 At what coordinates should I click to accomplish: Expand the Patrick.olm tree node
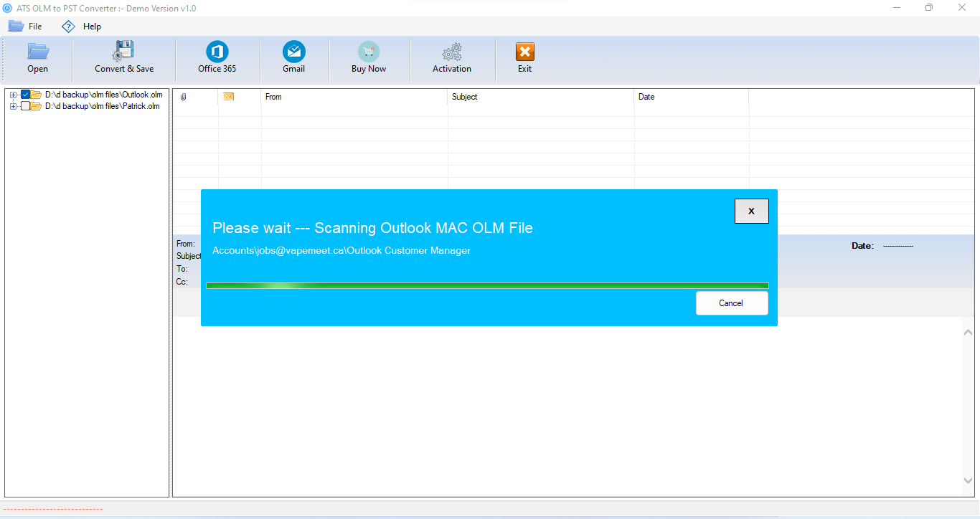click(x=13, y=106)
